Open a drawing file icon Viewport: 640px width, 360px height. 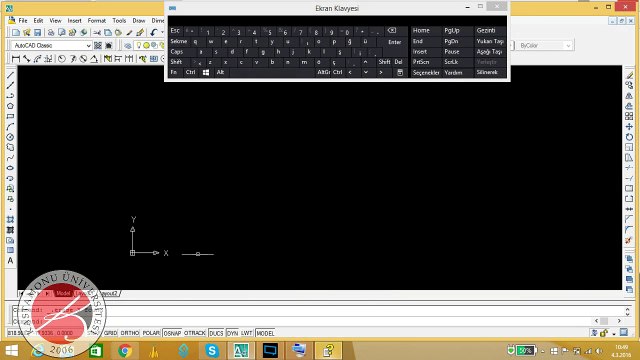[27, 32]
